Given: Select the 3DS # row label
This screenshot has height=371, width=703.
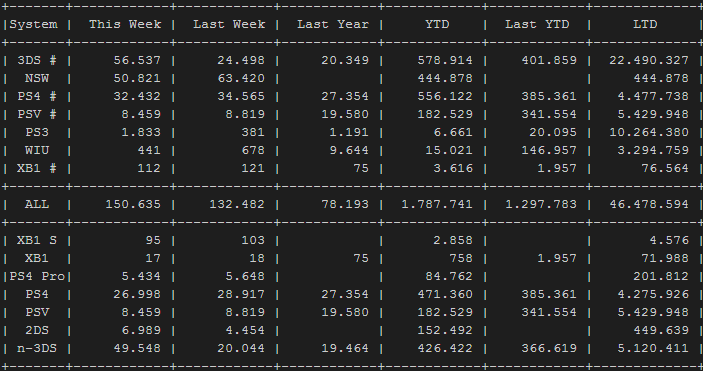Looking at the screenshot, I should [x=37, y=60].
